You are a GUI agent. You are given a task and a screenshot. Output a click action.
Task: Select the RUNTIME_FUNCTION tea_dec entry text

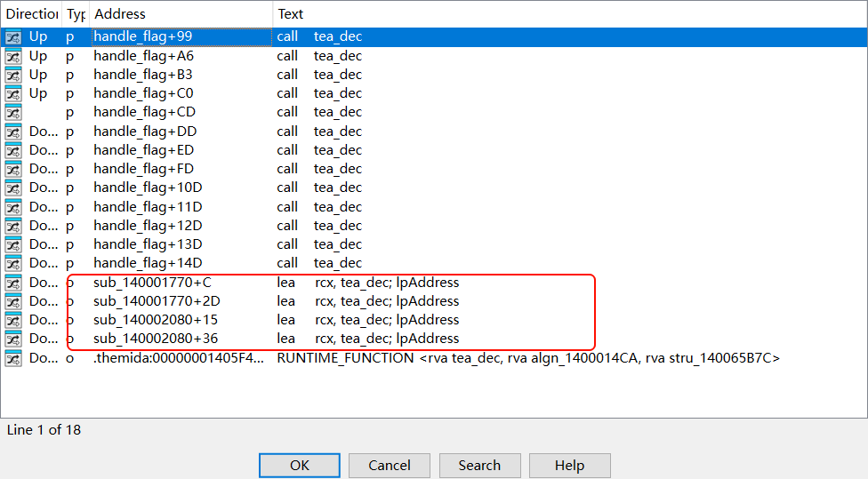(528, 358)
